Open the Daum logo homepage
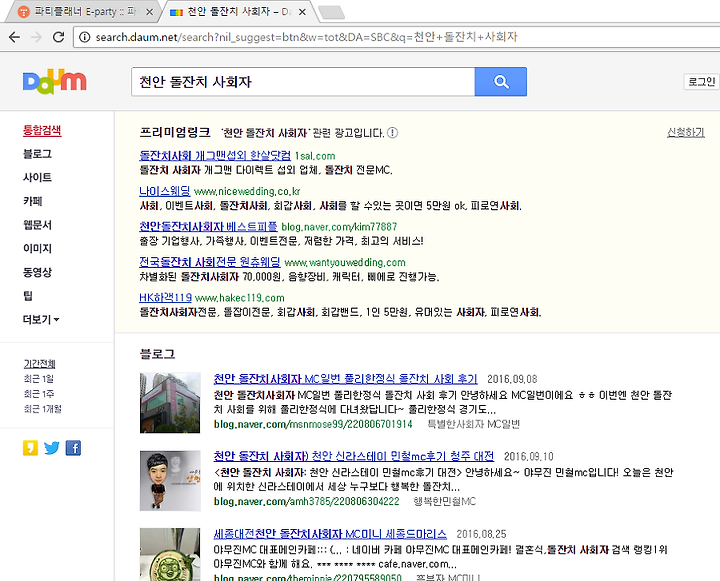The image size is (720, 581). click(55, 82)
